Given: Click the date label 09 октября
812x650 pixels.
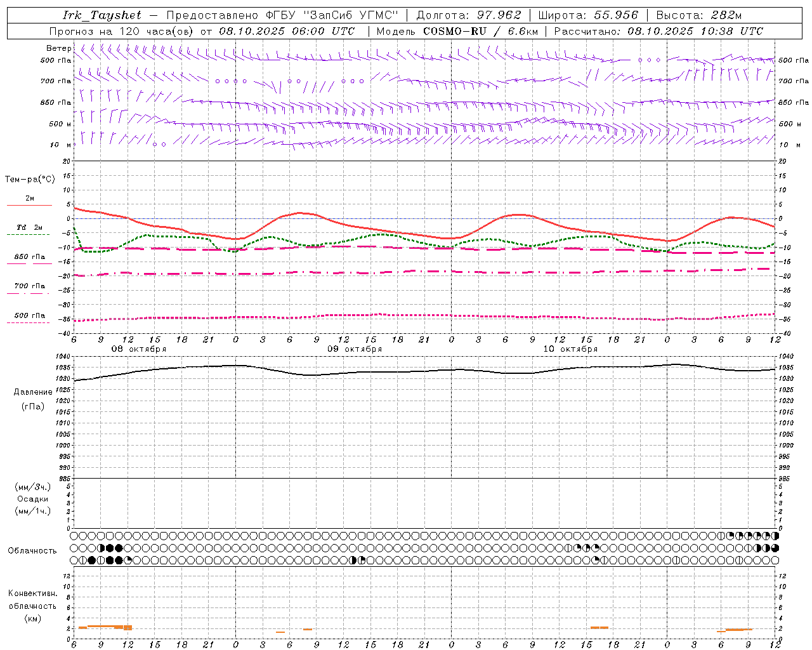Looking at the screenshot, I should (355, 349).
